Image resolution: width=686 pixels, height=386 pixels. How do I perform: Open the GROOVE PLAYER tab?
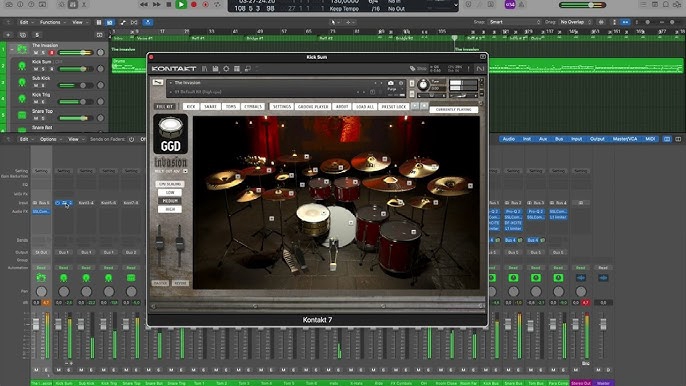pos(313,106)
